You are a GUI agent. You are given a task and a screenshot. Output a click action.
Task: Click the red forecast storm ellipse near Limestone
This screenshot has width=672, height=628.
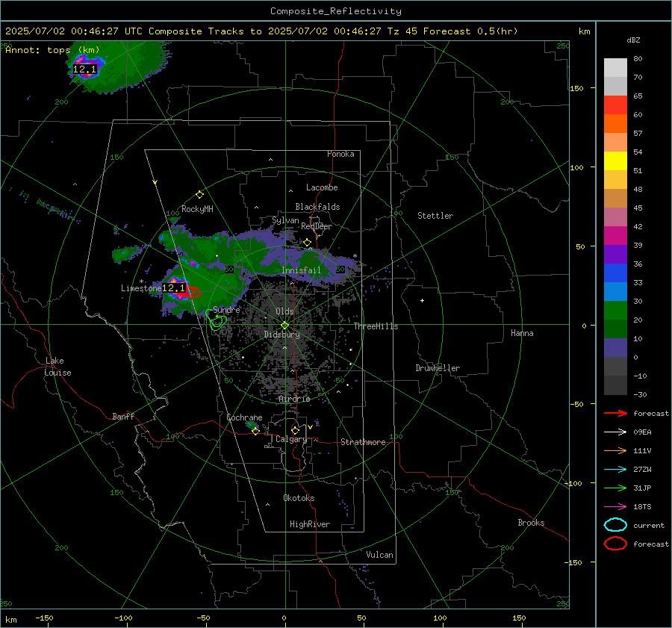pos(193,293)
